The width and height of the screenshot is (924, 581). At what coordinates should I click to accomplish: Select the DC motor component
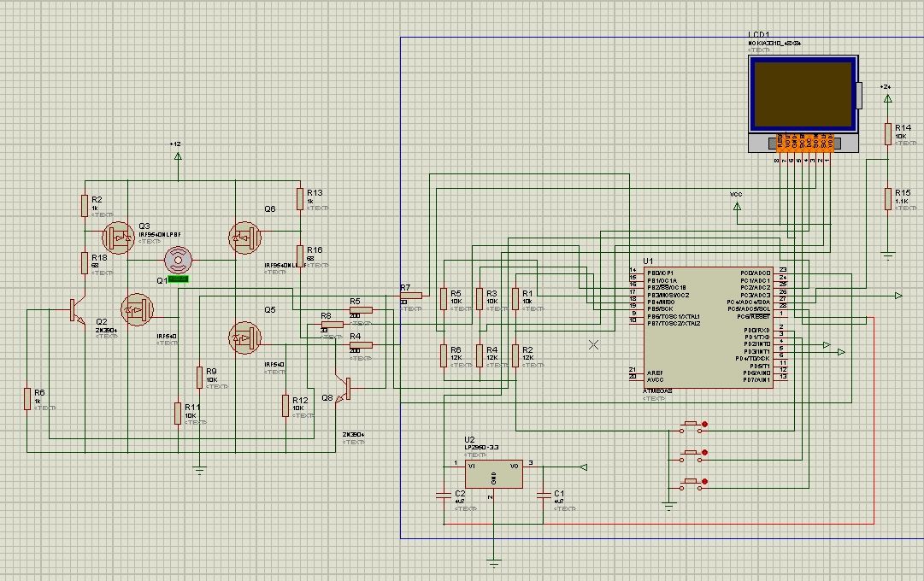(179, 258)
